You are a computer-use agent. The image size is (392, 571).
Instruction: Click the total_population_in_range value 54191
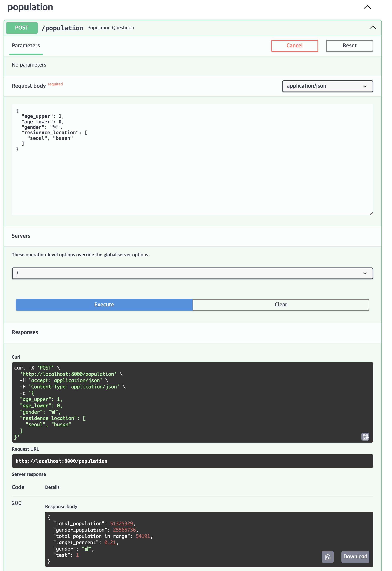[x=143, y=536]
